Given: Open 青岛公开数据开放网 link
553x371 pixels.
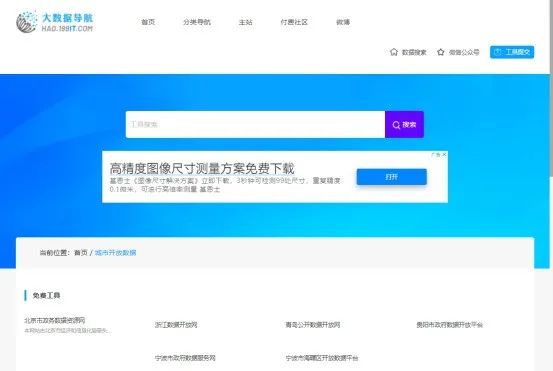Looking at the screenshot, I should 313,324.
